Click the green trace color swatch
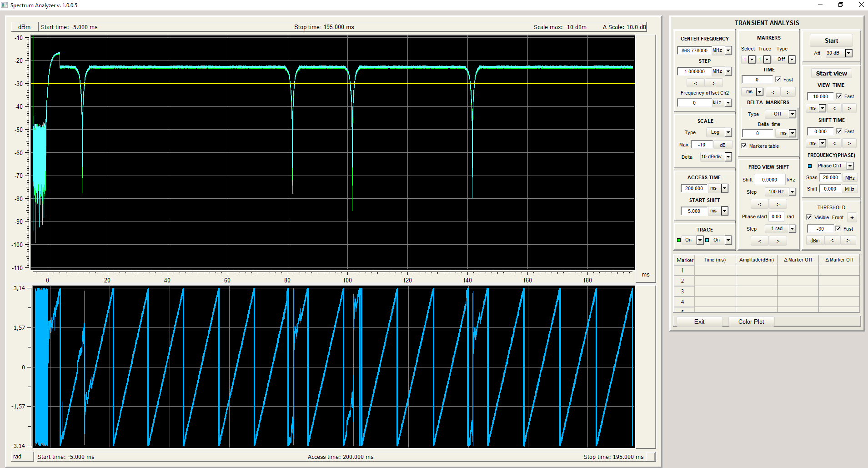This screenshot has width=868, height=468. pyautogui.click(x=679, y=240)
